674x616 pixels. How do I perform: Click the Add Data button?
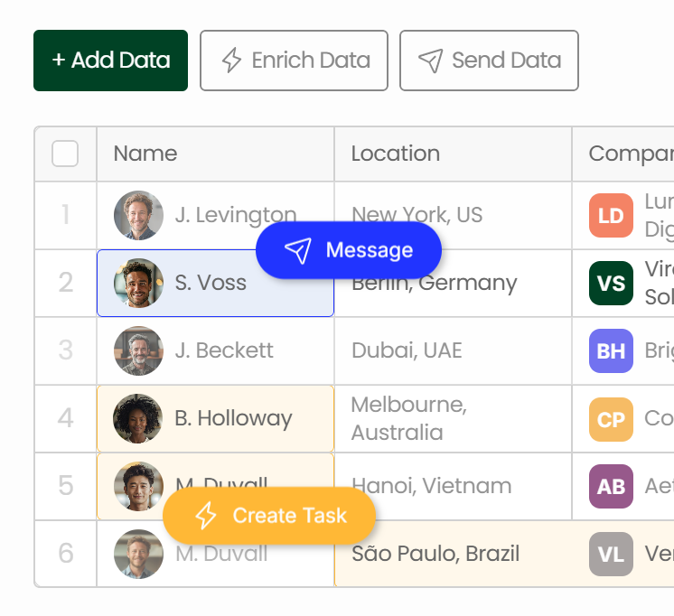110,61
